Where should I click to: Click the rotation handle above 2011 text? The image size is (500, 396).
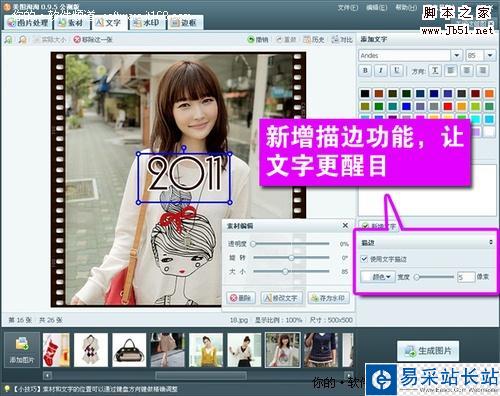[184, 147]
